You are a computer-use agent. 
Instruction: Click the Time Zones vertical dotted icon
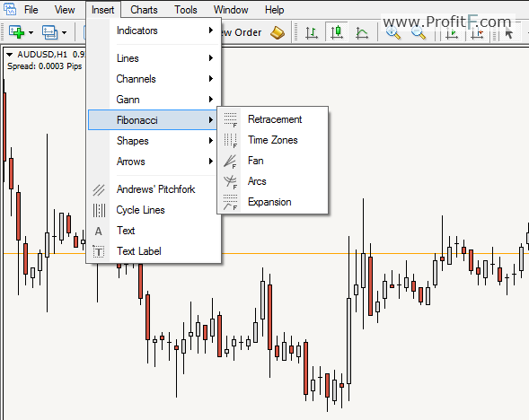tap(231, 140)
